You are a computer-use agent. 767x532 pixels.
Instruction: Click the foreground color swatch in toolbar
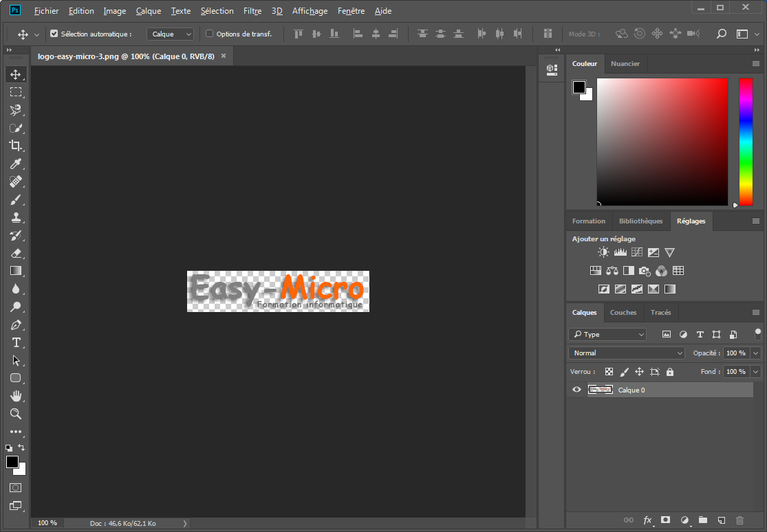click(12, 462)
